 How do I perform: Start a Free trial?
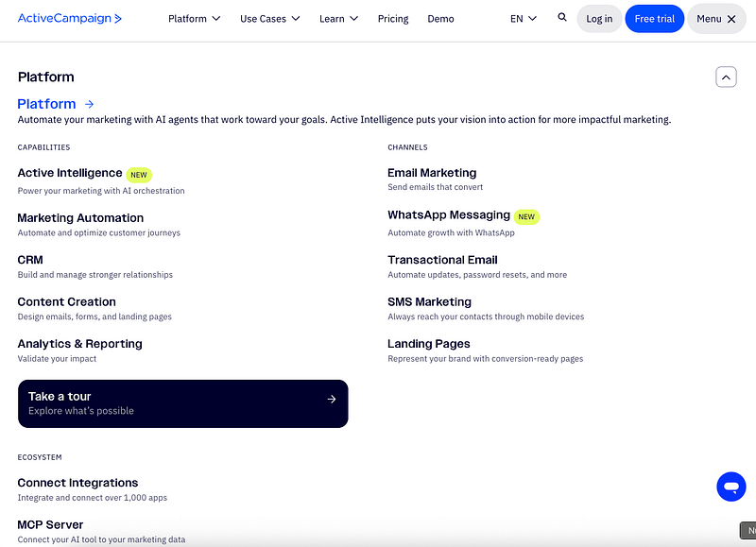tap(654, 19)
